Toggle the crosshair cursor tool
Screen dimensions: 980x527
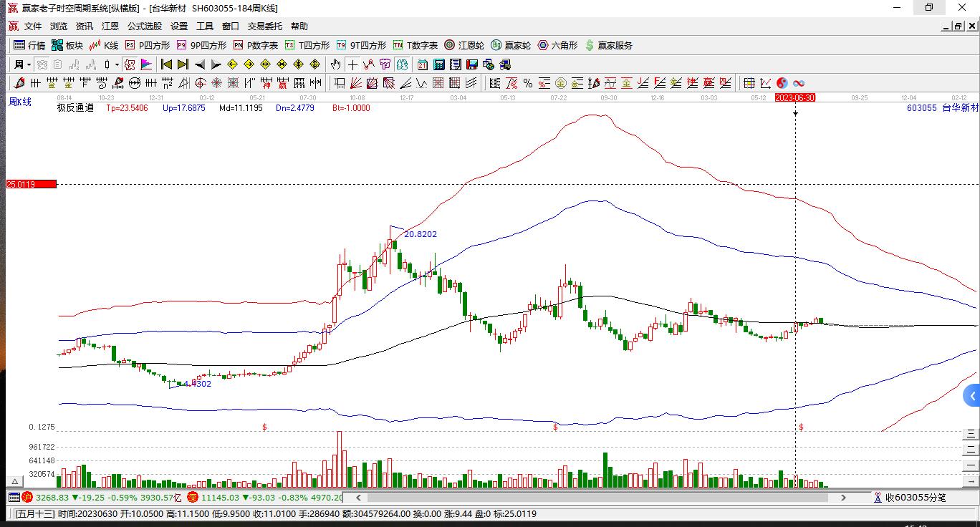(x=352, y=64)
